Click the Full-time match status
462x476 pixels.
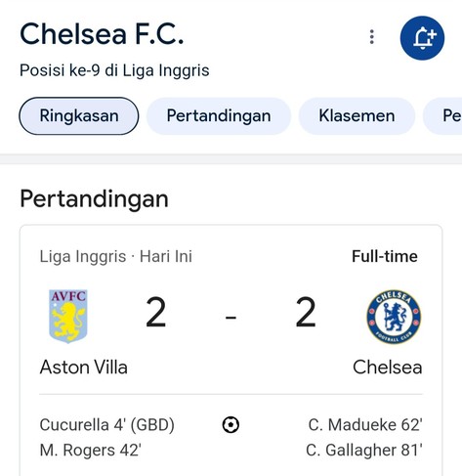click(x=385, y=256)
